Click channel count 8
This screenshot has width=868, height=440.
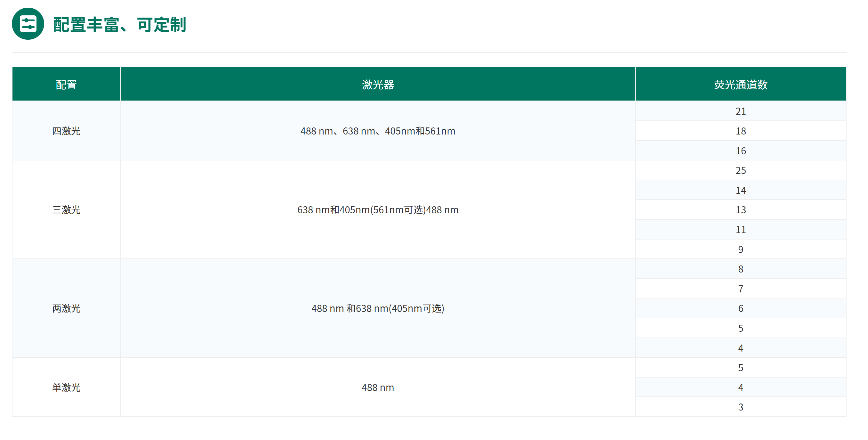click(x=740, y=269)
